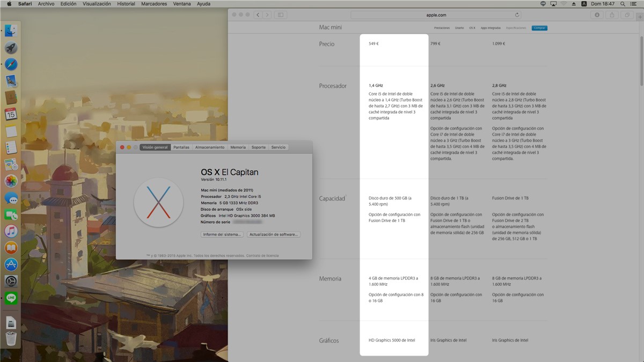The height and width of the screenshot is (362, 644).
Task: Open the Safari share menu
Action: pyautogui.click(x=612, y=15)
